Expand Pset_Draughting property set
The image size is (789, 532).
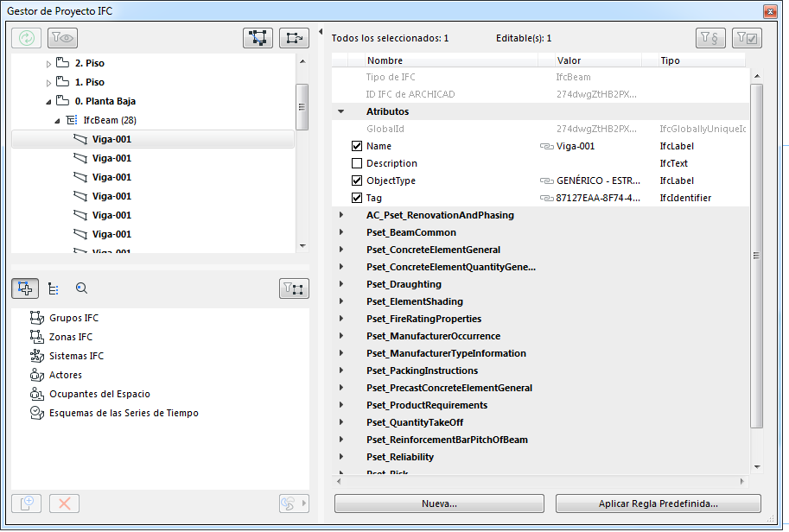pyautogui.click(x=341, y=284)
